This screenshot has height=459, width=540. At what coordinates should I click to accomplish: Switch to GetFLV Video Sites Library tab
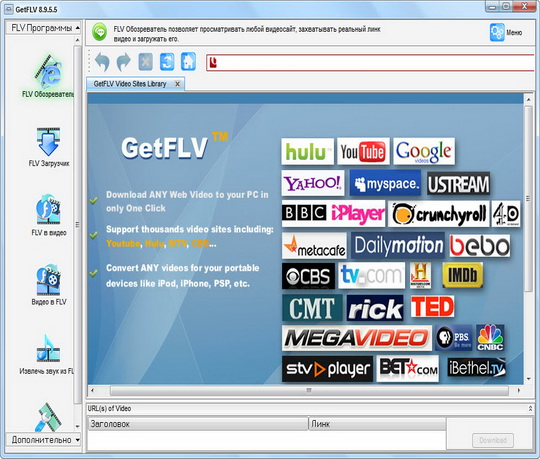(130, 84)
